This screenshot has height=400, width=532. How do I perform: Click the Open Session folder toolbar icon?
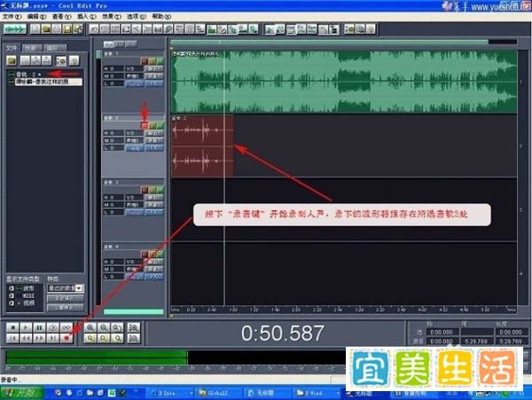(x=45, y=29)
